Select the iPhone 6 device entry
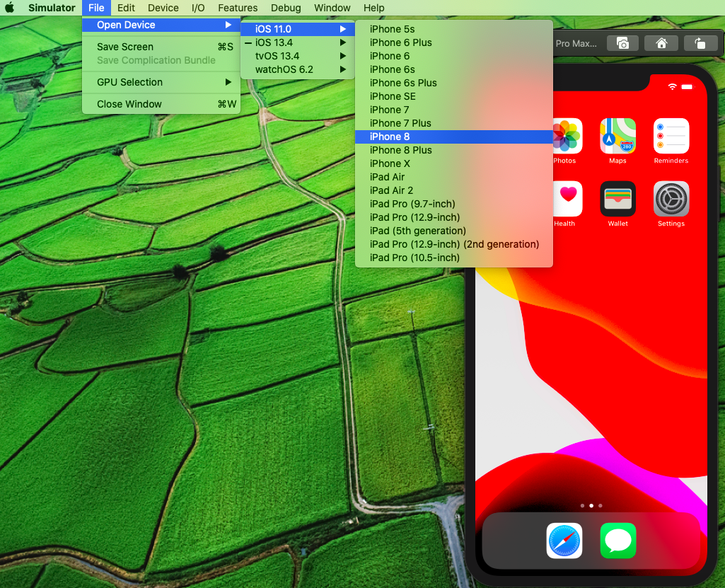The image size is (725, 588). coord(453,56)
